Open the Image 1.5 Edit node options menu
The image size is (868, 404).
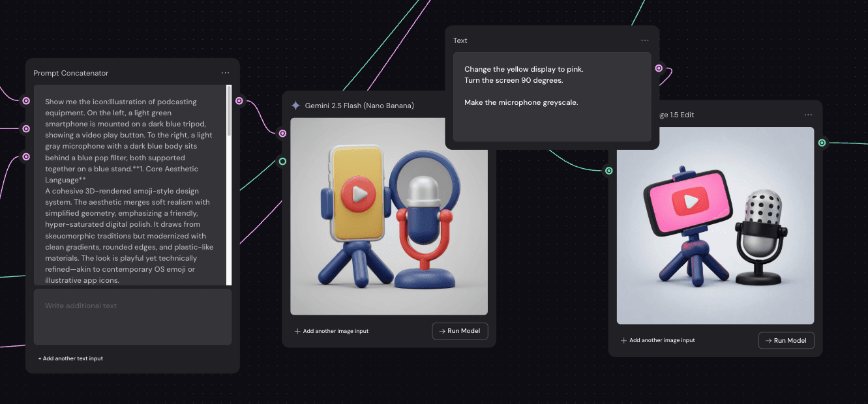point(808,115)
